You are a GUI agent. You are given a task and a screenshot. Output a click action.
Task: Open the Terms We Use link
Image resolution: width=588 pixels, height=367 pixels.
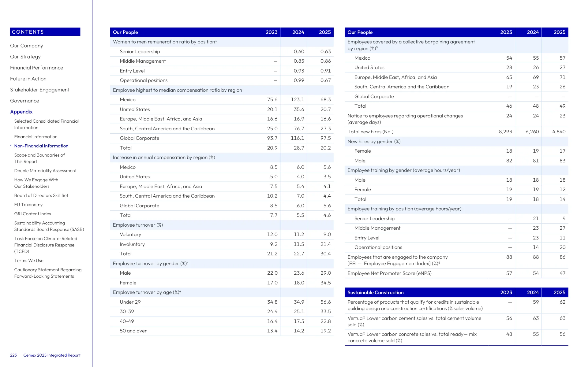pos(29,261)
